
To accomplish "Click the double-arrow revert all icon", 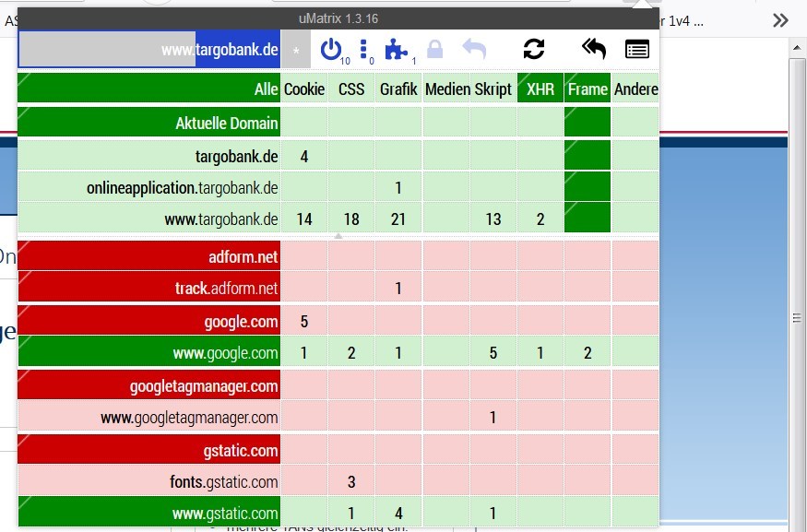I will (x=594, y=49).
